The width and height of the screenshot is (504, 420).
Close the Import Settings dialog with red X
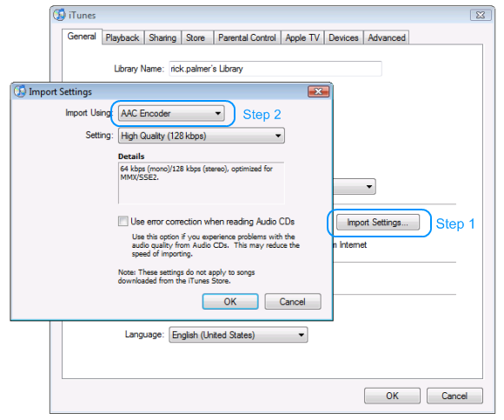[318, 91]
